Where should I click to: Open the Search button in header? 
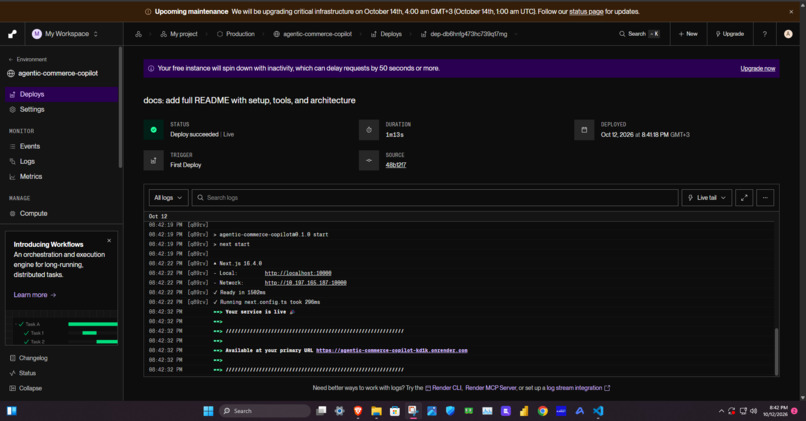639,34
